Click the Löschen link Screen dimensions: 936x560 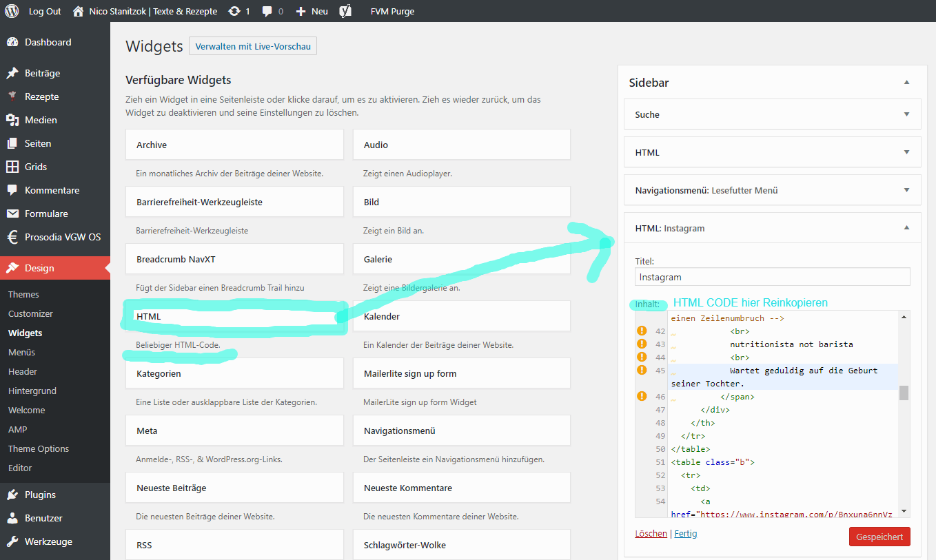point(651,534)
